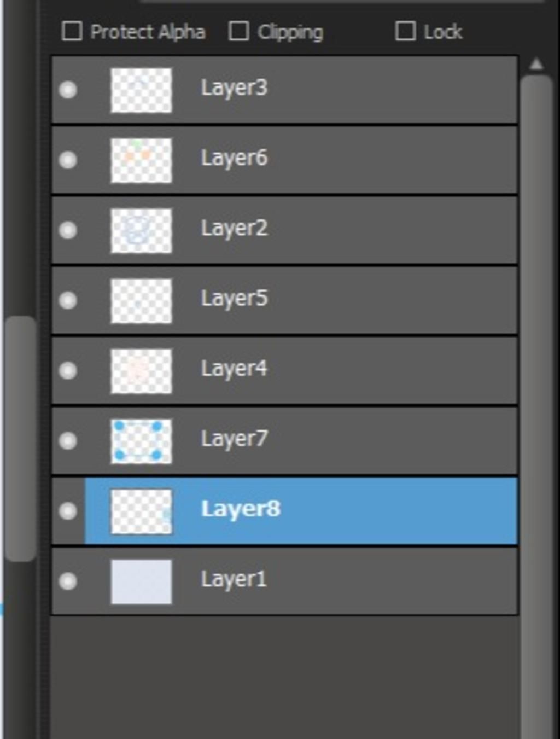Viewport: 560px width, 739px height.
Task: Click the Layer7 thumbnail with blue dots
Action: pyautogui.click(x=141, y=441)
